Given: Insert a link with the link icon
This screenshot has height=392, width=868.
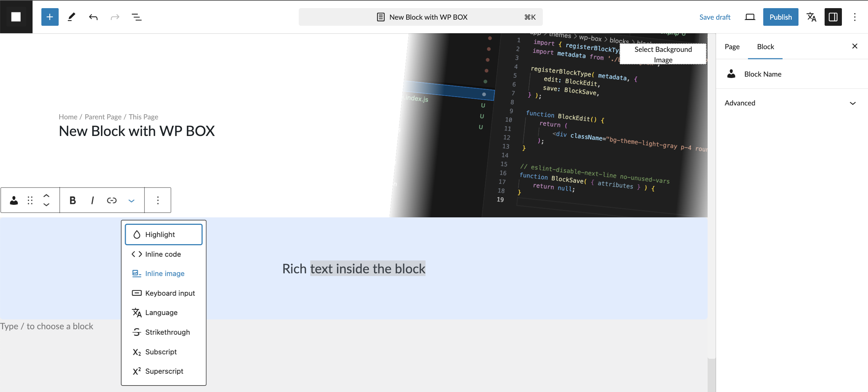Looking at the screenshot, I should coord(112,200).
